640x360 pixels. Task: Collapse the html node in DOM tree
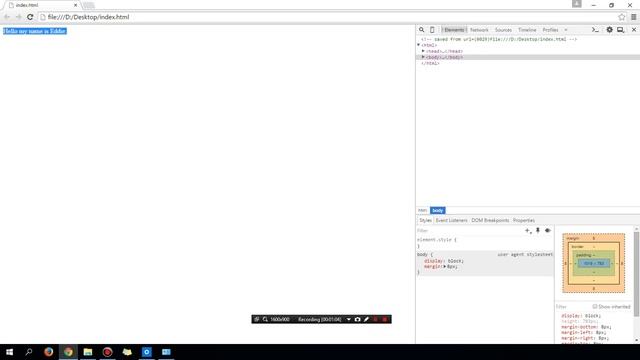tap(419, 45)
